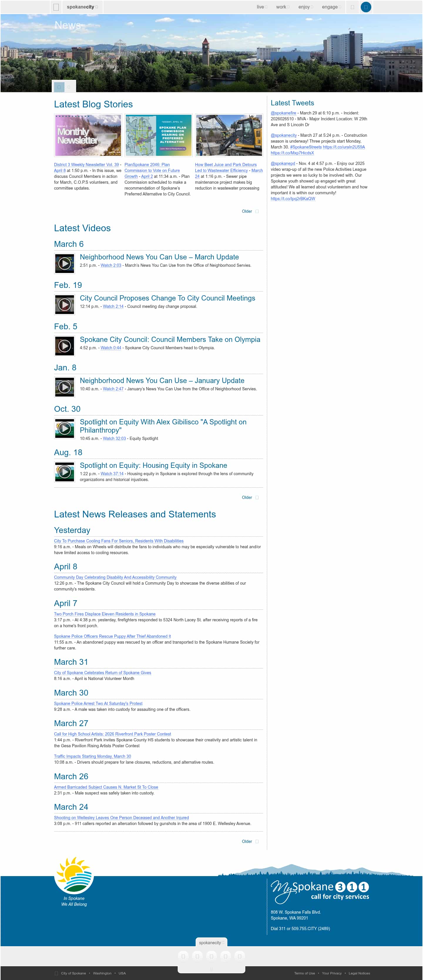Click the small icon before City of Spokane footer text
The image size is (423, 980).
(x=56, y=973)
